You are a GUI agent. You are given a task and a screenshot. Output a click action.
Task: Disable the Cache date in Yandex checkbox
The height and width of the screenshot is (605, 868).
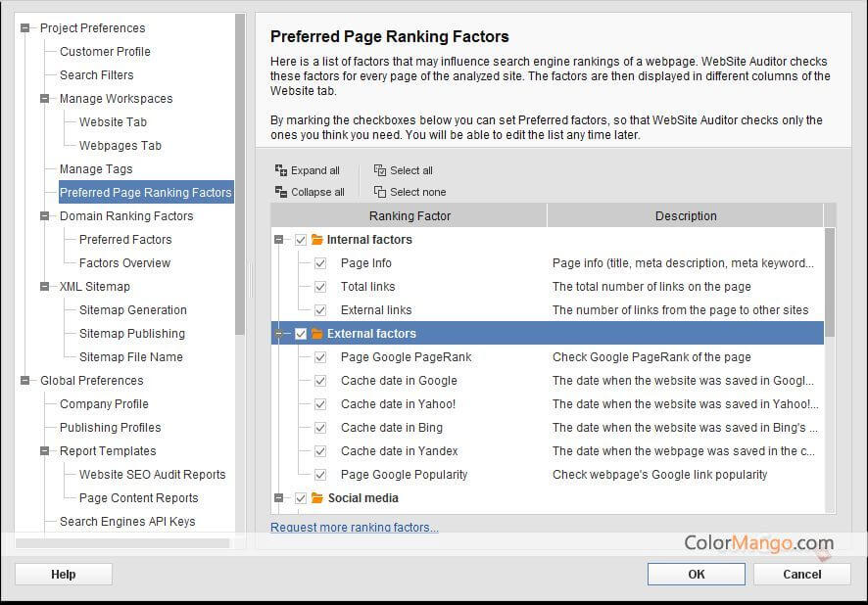click(x=320, y=451)
